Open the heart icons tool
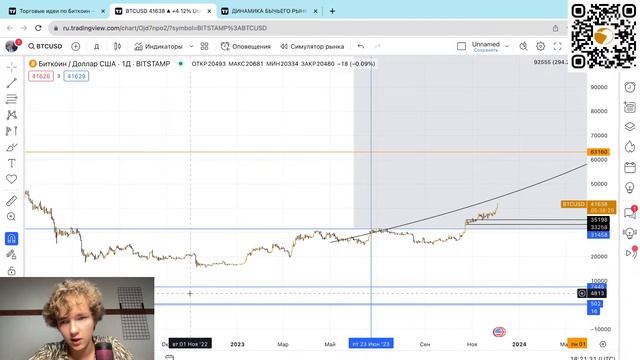The image size is (640, 360). (x=11, y=179)
